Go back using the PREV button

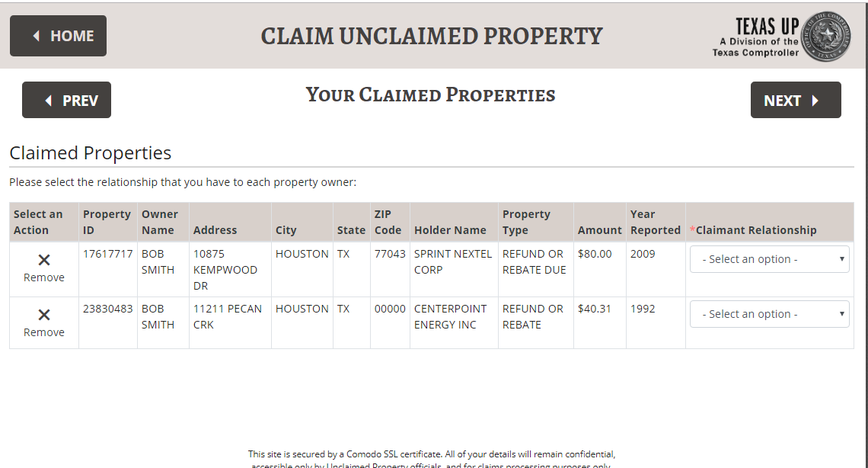[66, 99]
